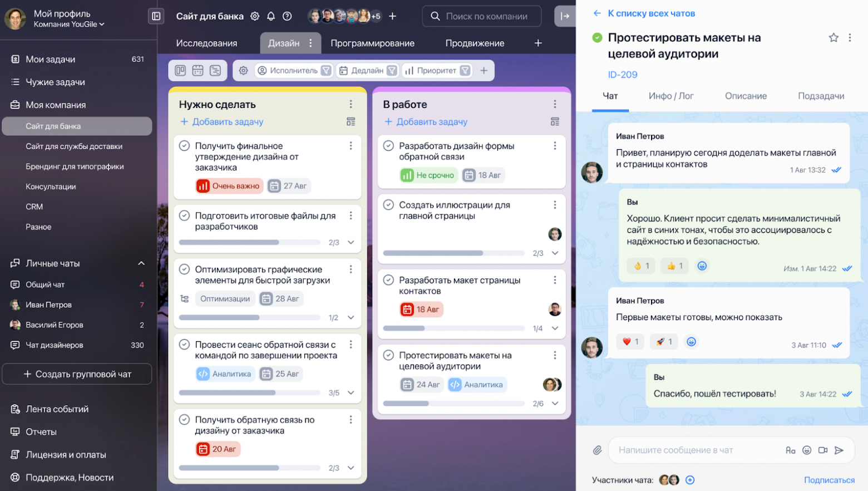
Task: Mark Создать иллюстрации для главной страницы complete
Action: pyautogui.click(x=388, y=205)
